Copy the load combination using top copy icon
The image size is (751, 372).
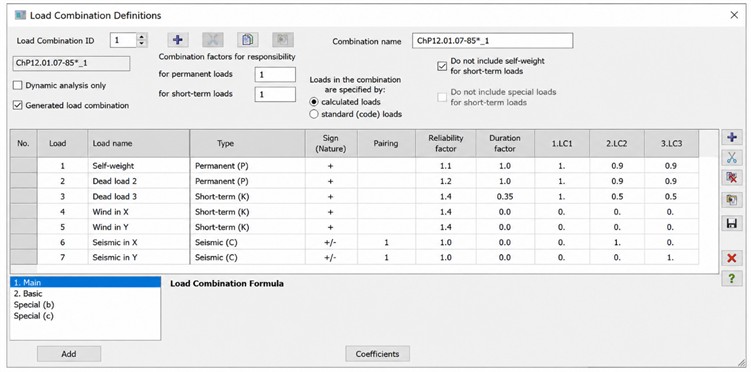click(x=248, y=40)
